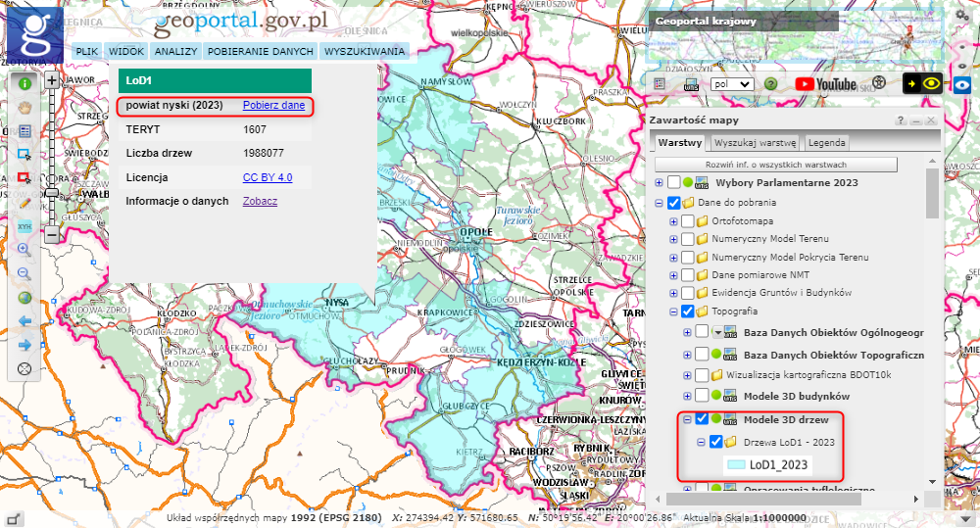Go to previous map view arrow
The height and width of the screenshot is (528, 980).
pos(24,320)
